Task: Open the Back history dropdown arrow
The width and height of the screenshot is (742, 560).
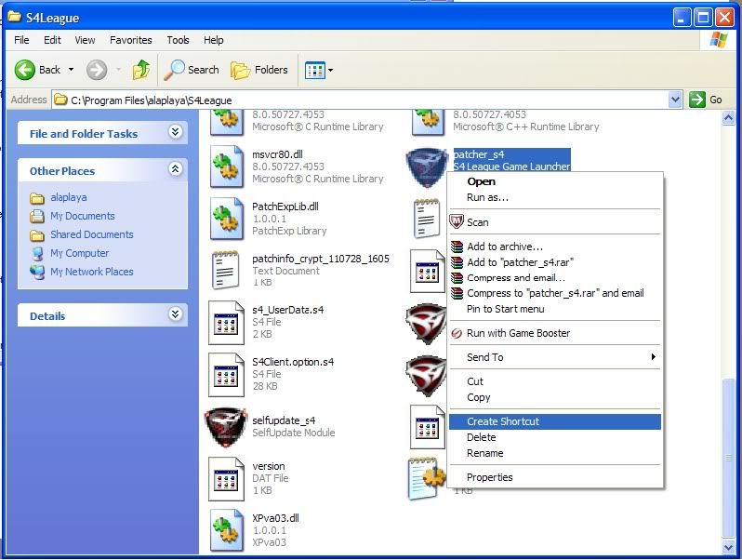Action: 71,70
